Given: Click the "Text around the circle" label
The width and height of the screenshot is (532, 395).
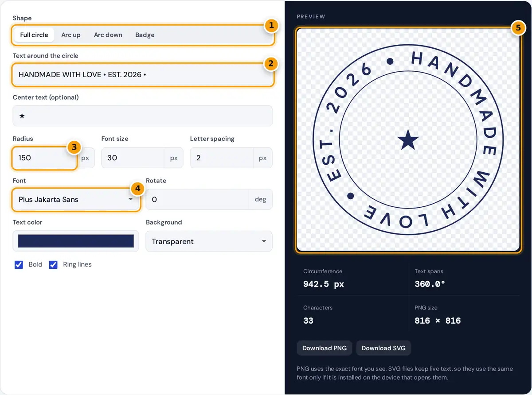Looking at the screenshot, I should click(46, 56).
